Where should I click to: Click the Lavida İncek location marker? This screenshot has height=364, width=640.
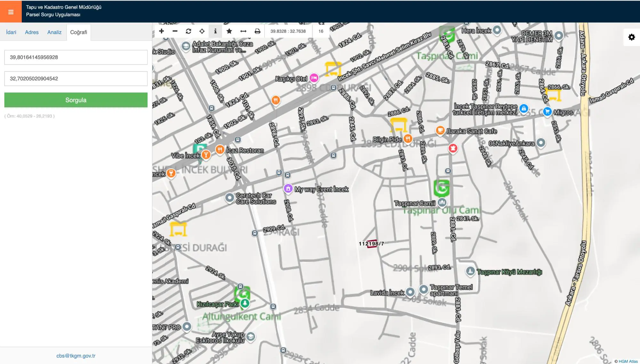click(410, 292)
